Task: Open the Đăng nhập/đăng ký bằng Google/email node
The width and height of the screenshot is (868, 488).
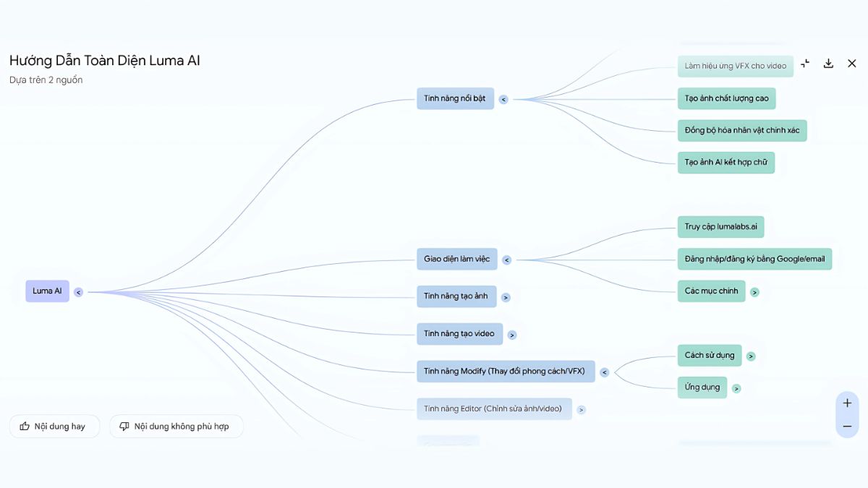Action: click(x=754, y=259)
